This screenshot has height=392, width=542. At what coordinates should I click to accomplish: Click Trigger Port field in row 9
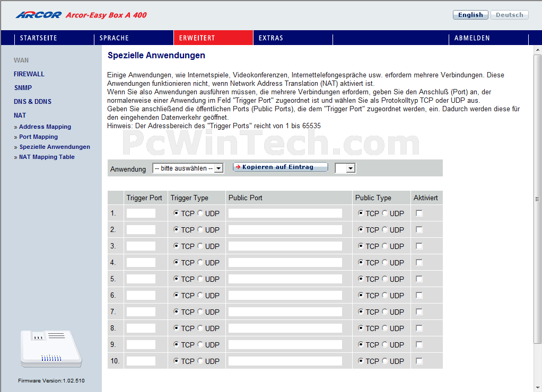pos(141,344)
